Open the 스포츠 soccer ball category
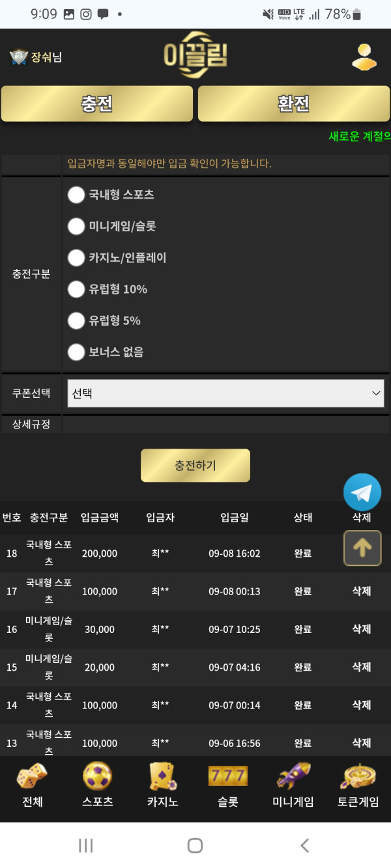The image size is (391, 868). point(97,785)
